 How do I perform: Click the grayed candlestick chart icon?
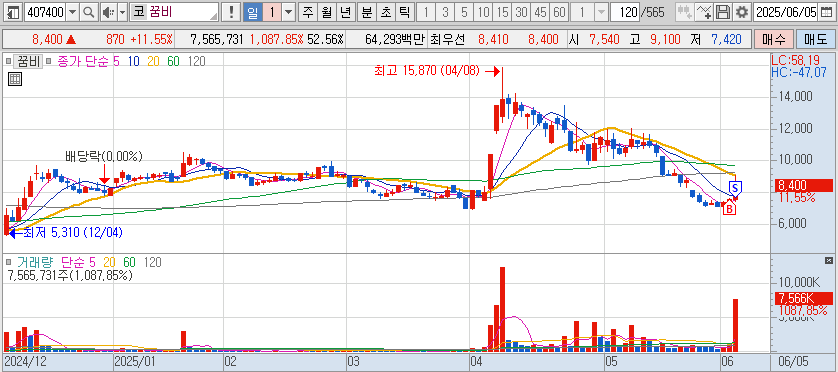(x=684, y=12)
